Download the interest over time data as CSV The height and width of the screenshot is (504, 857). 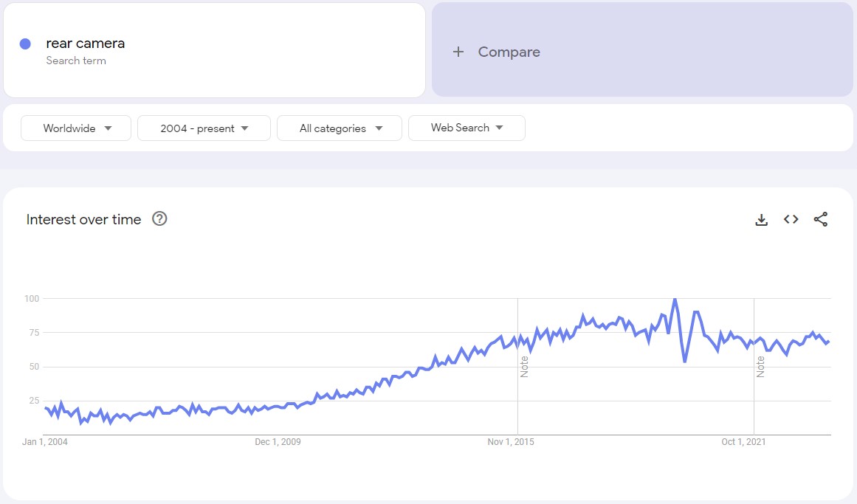point(761,220)
